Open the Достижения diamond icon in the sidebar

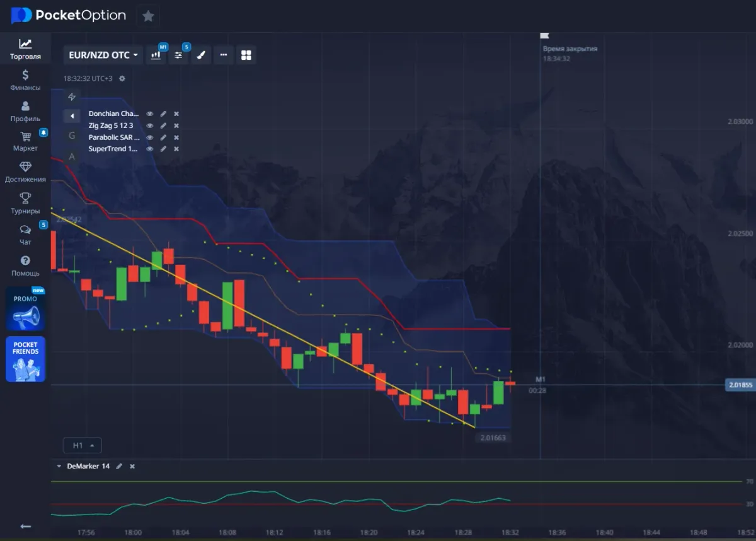pyautogui.click(x=25, y=171)
